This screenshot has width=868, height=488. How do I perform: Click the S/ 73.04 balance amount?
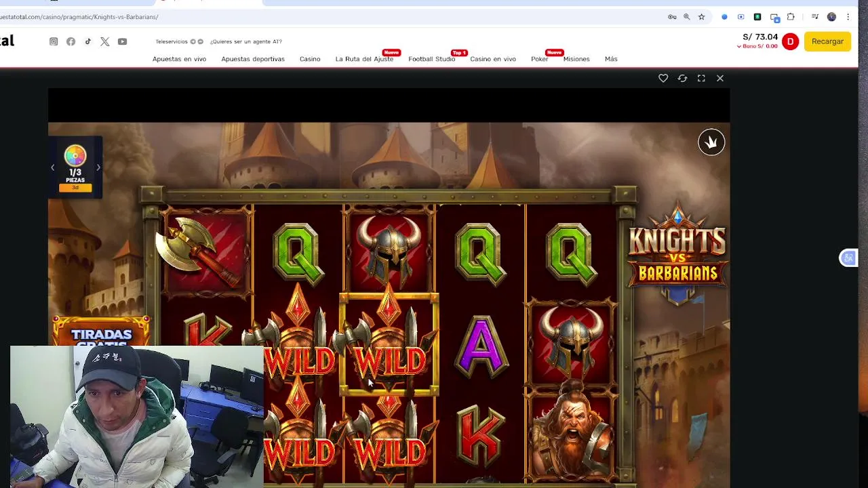tap(760, 37)
